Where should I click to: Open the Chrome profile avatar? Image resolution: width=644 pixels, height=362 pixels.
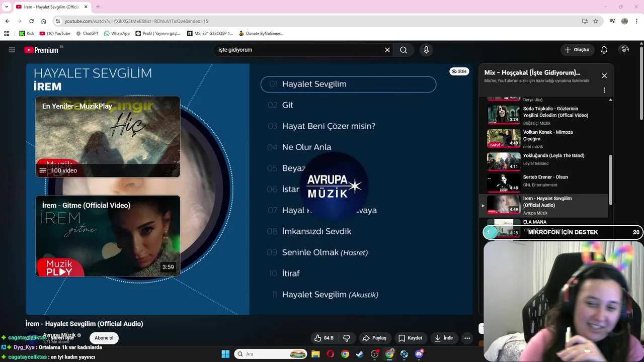point(624,21)
